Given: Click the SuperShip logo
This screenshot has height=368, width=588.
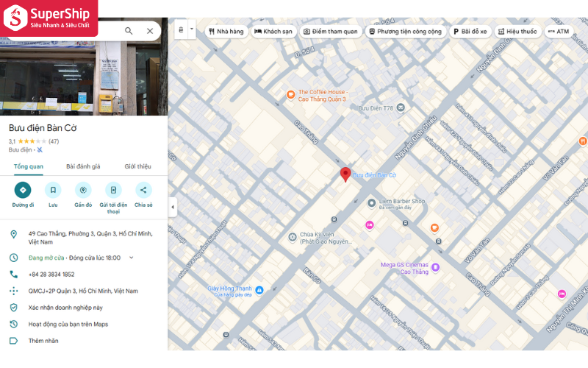Looking at the screenshot, I should pos(49,18).
